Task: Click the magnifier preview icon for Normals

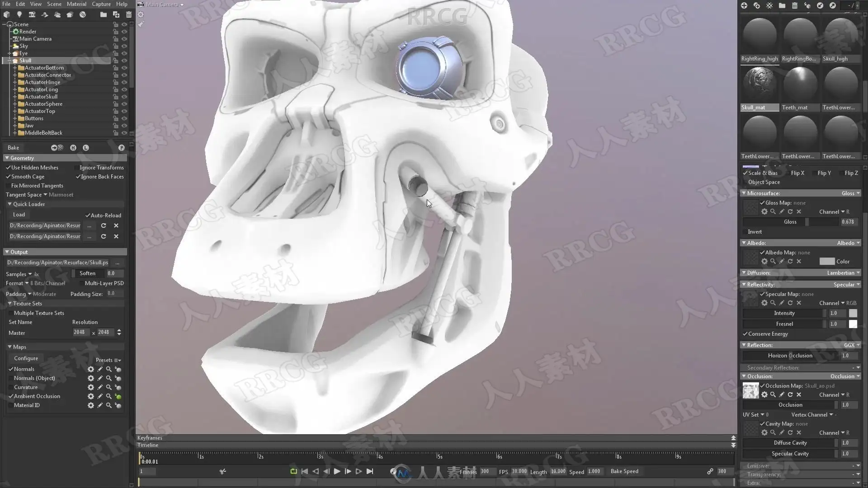Action: click(x=108, y=369)
